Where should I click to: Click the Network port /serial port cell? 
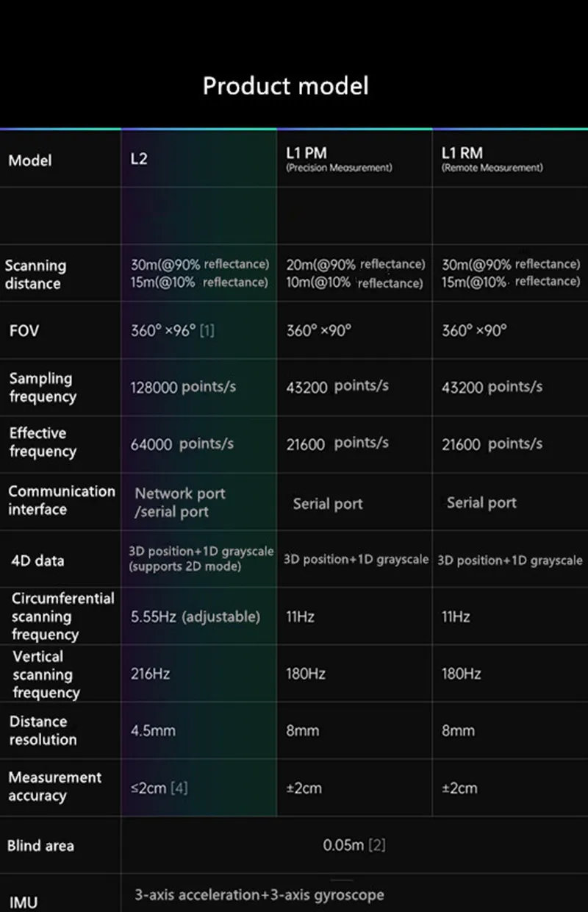[x=179, y=502]
